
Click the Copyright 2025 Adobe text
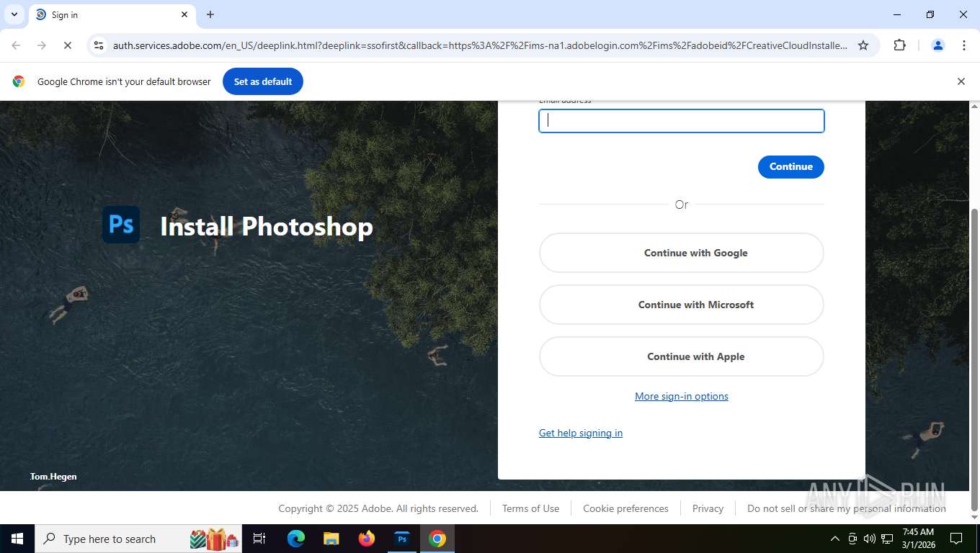[x=378, y=508]
